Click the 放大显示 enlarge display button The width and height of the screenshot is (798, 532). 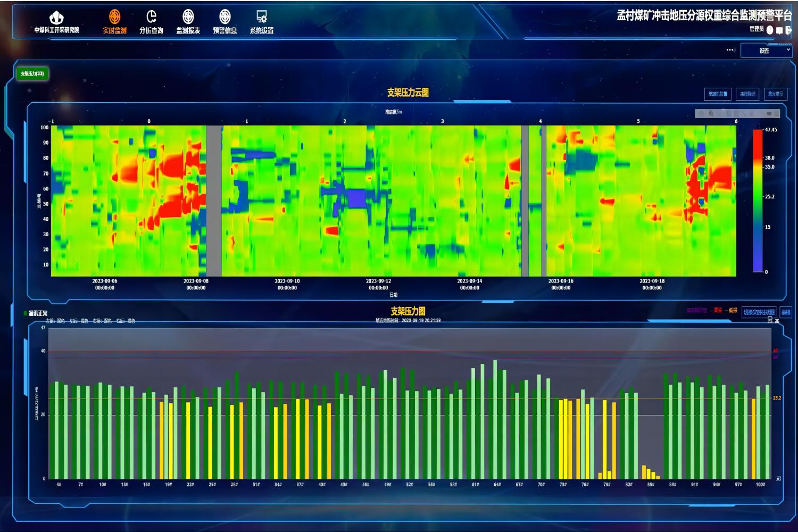coord(775,94)
